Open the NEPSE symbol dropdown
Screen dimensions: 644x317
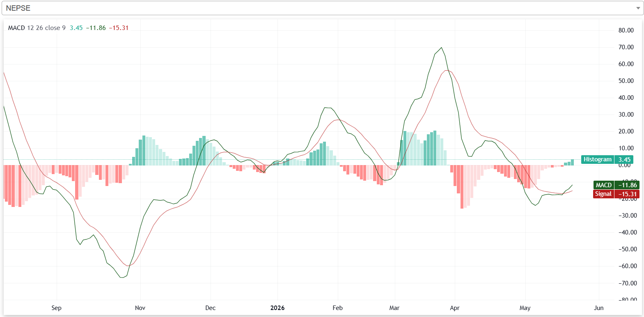point(322,8)
